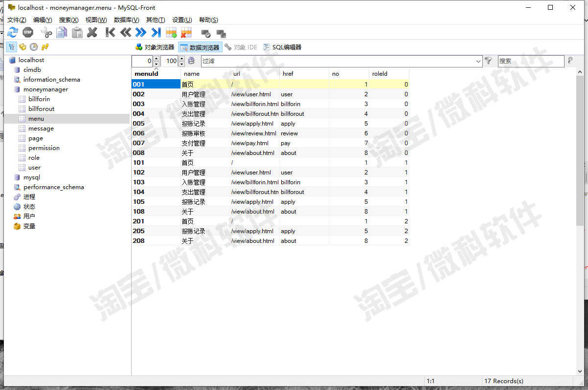Screen dimensions: 588x390
Task: Click the copy documents icon
Action: point(62,32)
